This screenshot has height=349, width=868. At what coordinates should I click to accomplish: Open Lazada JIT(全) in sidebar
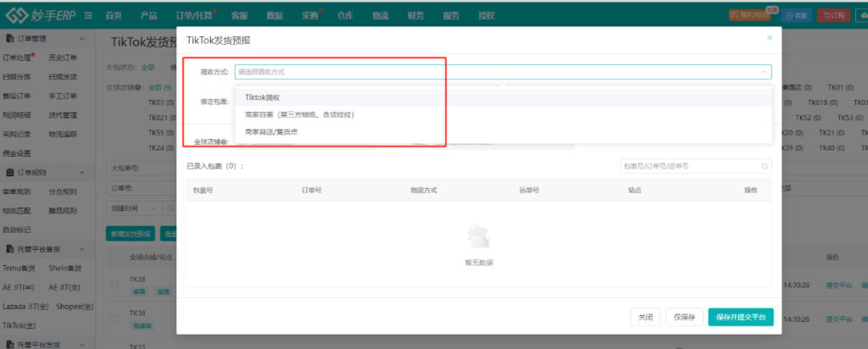click(25, 307)
